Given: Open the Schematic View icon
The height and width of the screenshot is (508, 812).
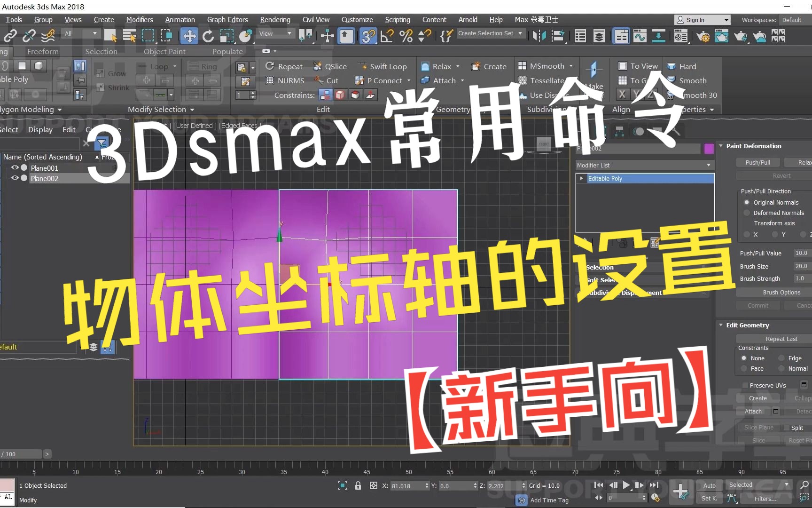Looking at the screenshot, I should 658,36.
